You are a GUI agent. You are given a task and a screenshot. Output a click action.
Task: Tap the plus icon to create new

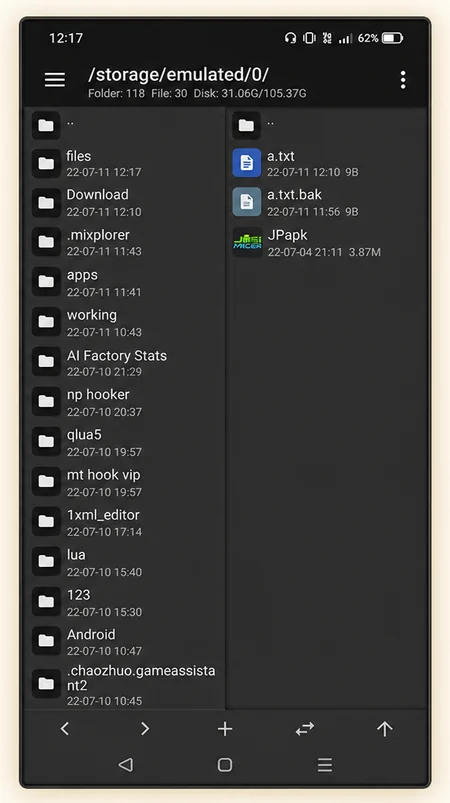point(225,729)
